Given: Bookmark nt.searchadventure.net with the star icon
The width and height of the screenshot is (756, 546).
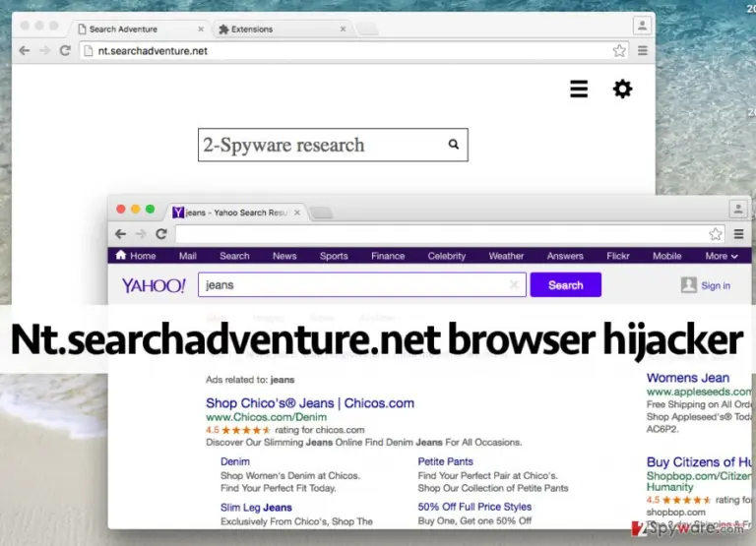Looking at the screenshot, I should coord(619,50).
